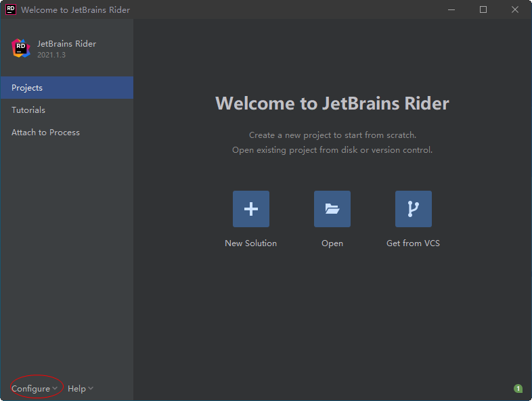Viewport: 532px width, 401px height.
Task: Close the Welcome window
Action: [515, 9]
